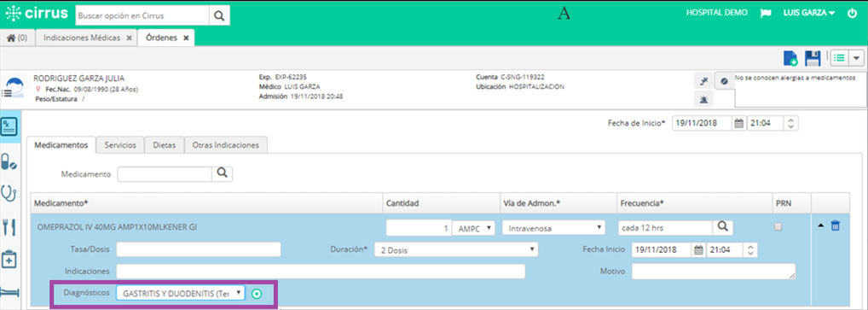This screenshot has height=310, width=868.
Task: Click the Cirrus logo
Action: [37, 14]
